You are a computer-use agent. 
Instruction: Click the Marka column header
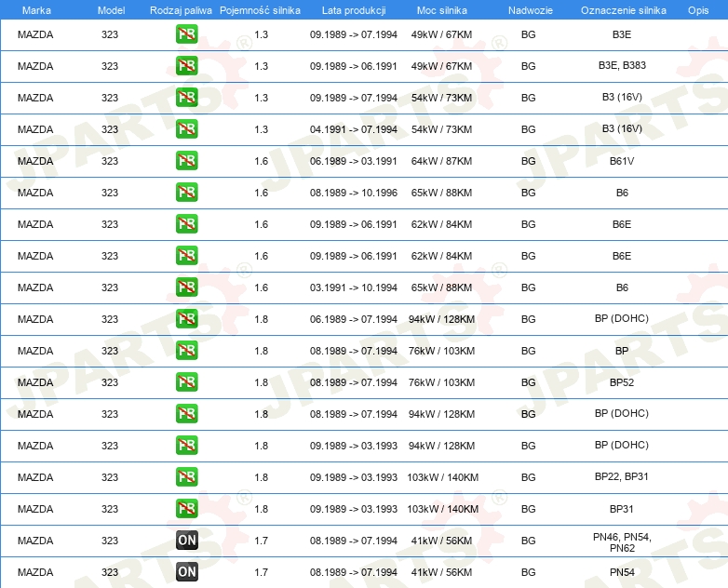[36, 10]
